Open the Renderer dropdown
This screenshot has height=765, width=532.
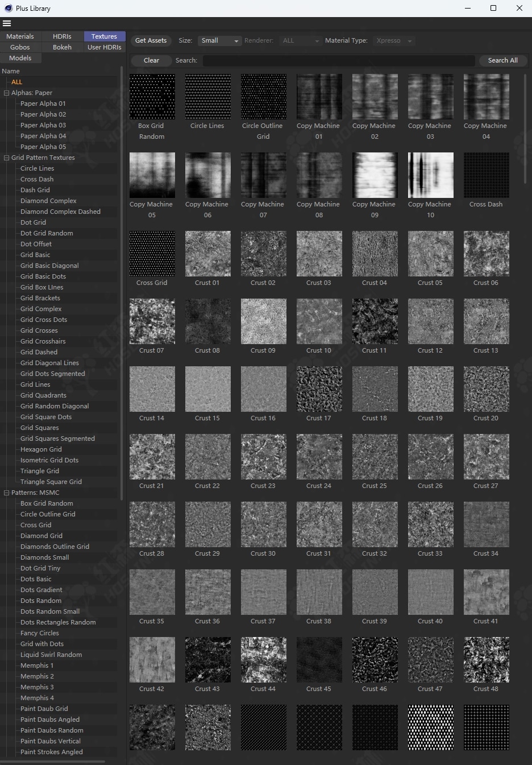coord(301,40)
